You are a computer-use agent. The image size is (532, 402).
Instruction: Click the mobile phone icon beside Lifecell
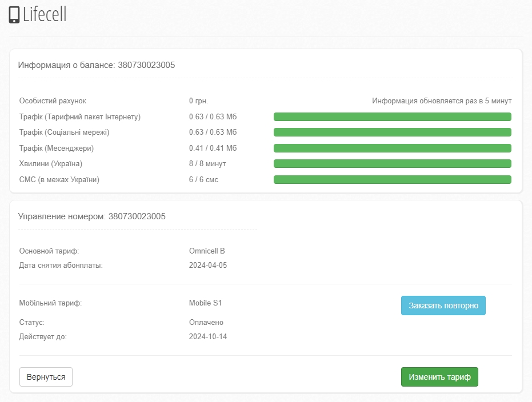[x=14, y=15]
